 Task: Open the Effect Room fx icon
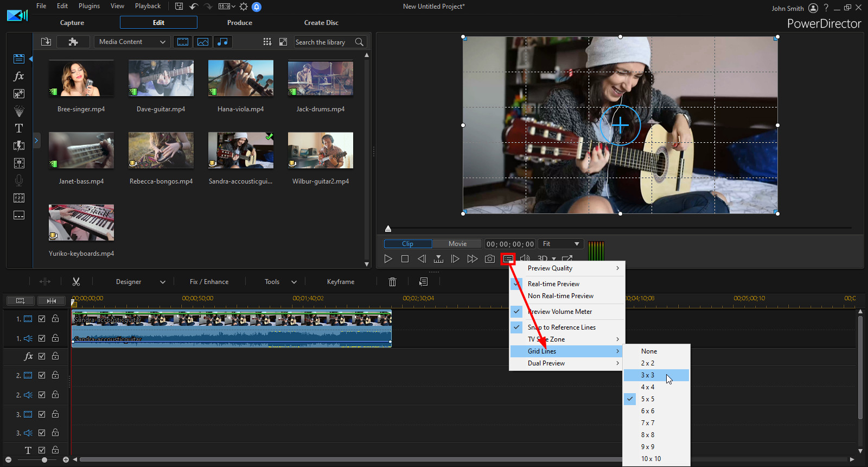tap(19, 76)
